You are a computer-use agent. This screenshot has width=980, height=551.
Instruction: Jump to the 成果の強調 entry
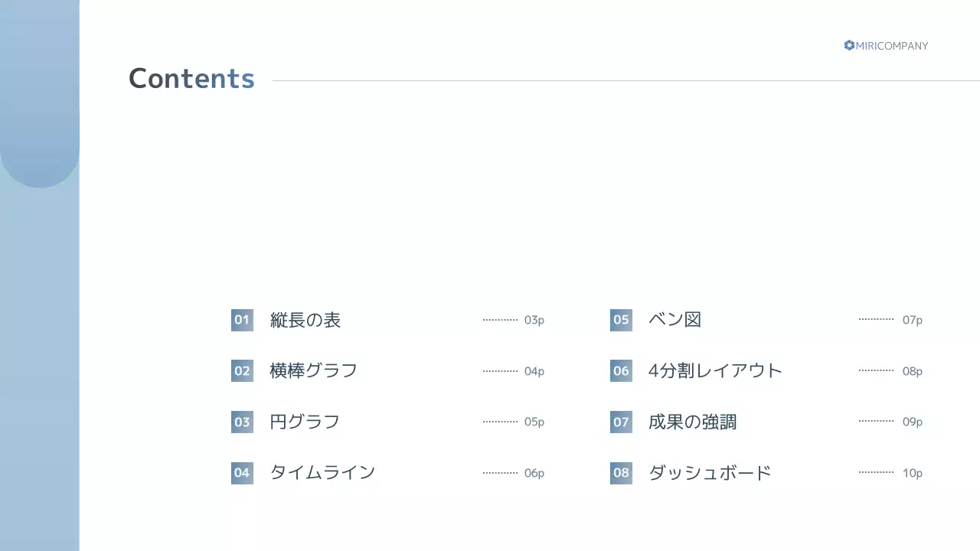pyautogui.click(x=692, y=422)
